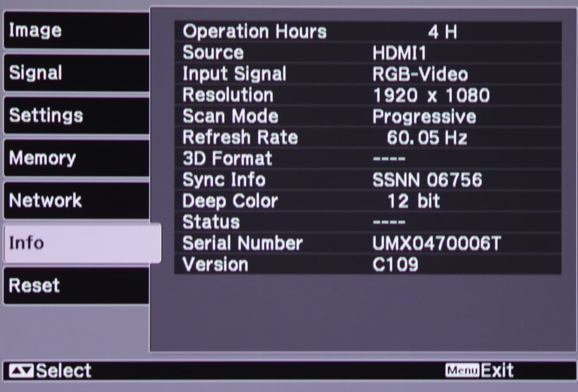The image size is (578, 392).
Task: Select the Signal menu item
Action: point(76,73)
